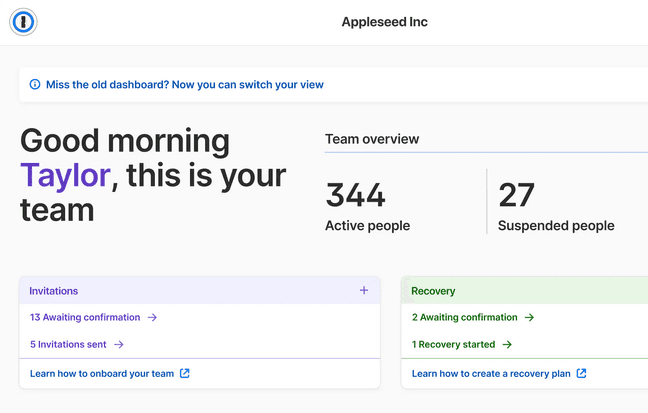
Task: Select the 344 Active people statistic
Action: pyautogui.click(x=367, y=205)
